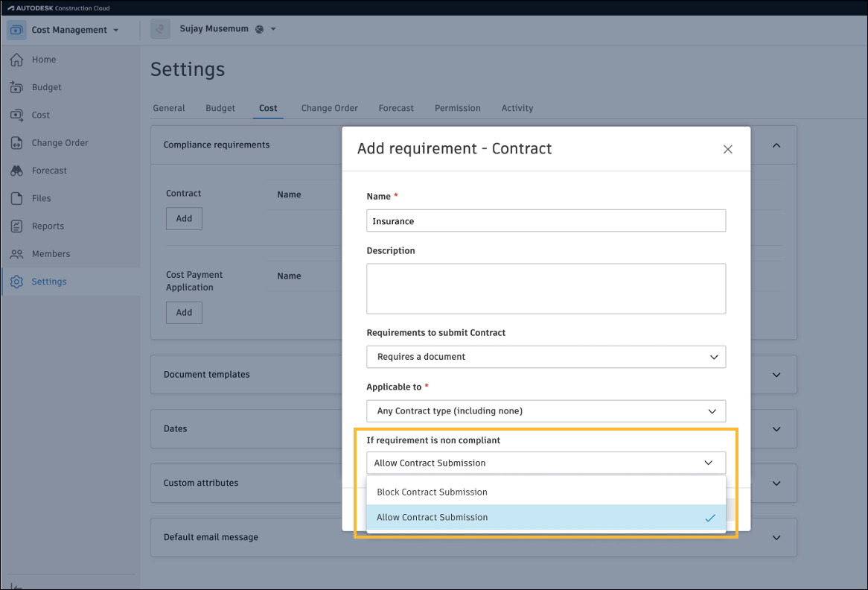Click the Reports sidebar icon
The image size is (868, 590).
[x=16, y=226]
